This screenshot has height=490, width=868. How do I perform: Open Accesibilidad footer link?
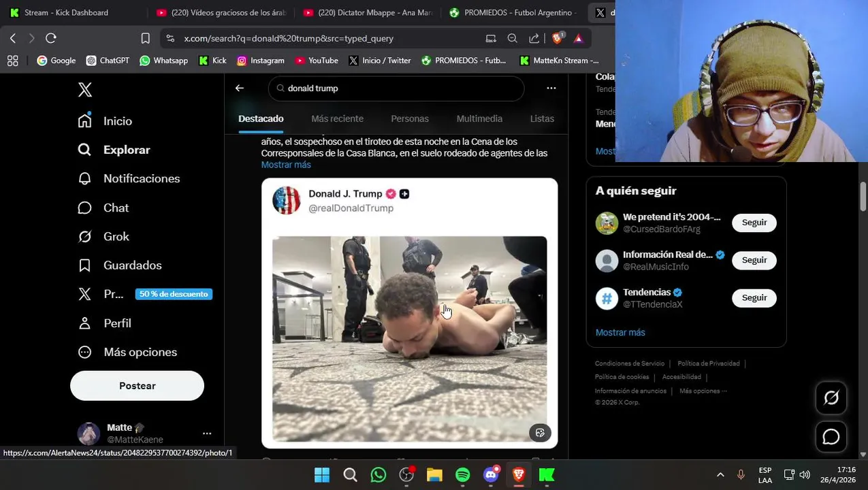[x=681, y=377]
